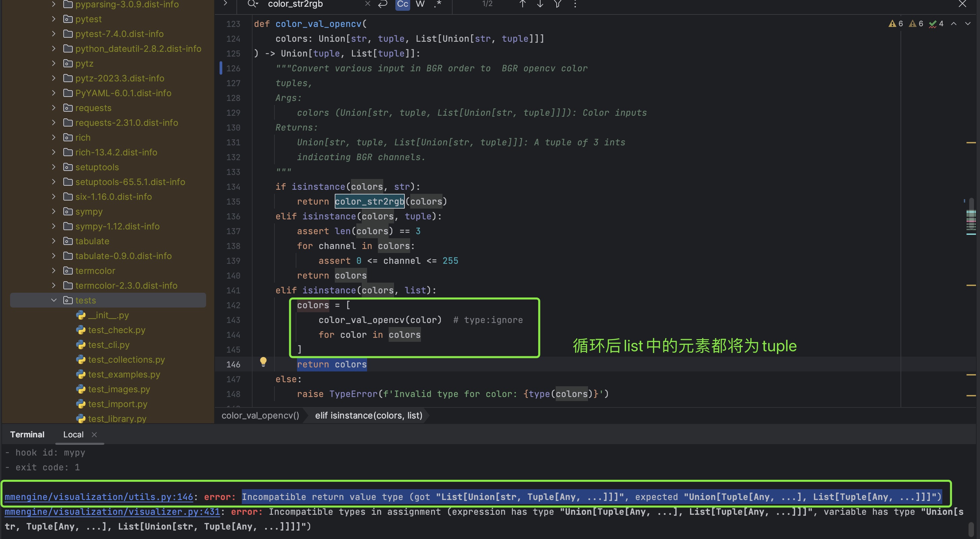
Task: Expand the sympy folder
Action: (x=54, y=211)
